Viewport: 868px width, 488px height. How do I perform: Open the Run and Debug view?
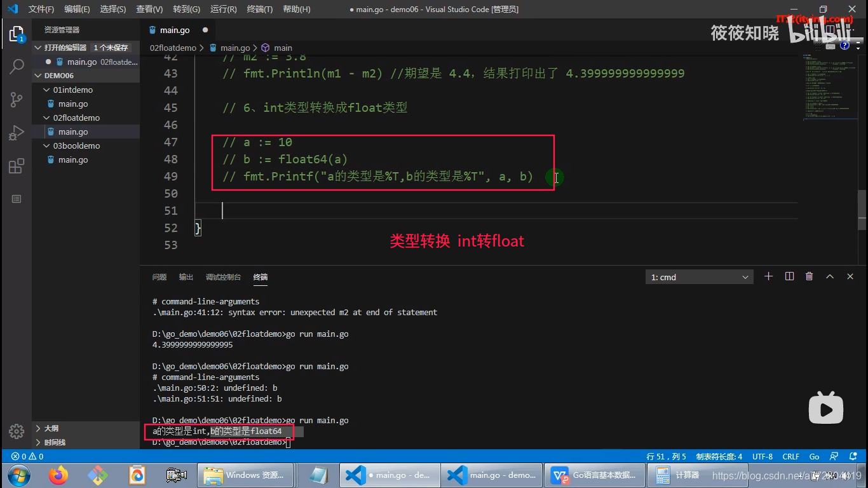(x=17, y=133)
